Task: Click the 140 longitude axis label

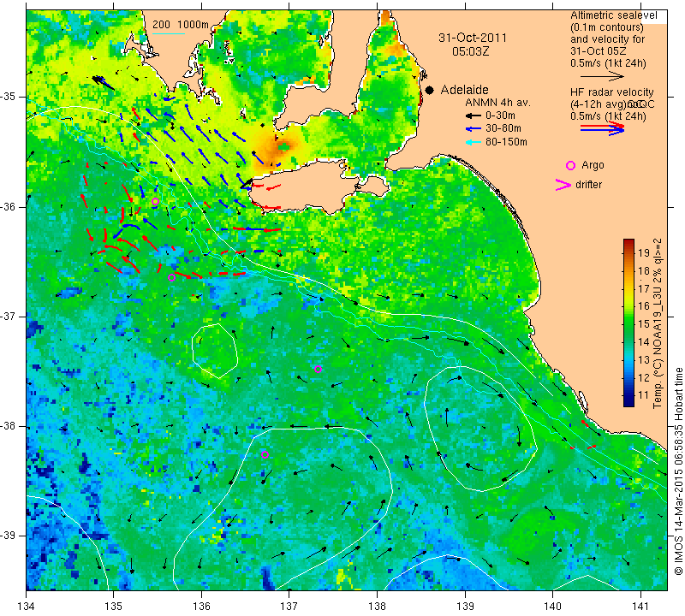Action: pyautogui.click(x=552, y=607)
